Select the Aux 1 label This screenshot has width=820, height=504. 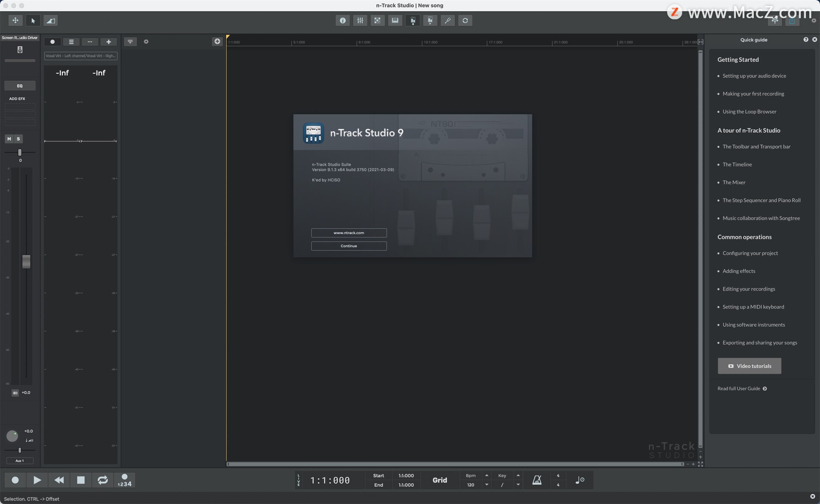(20, 461)
